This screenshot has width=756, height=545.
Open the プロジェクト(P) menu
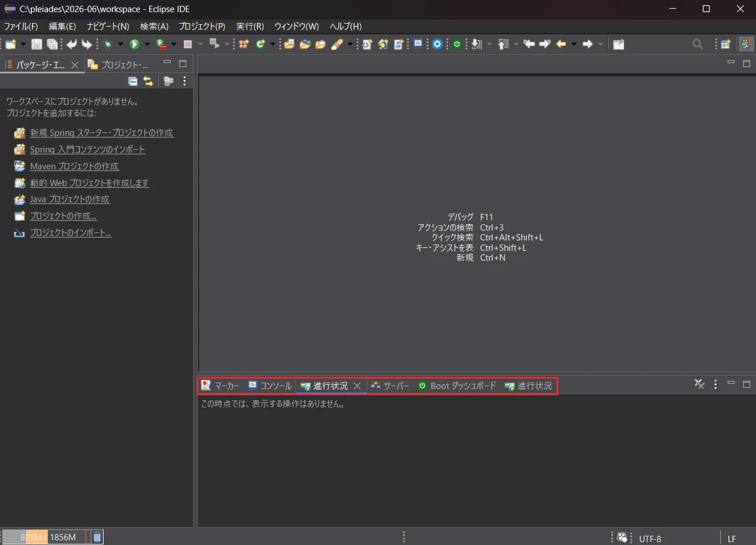coord(202,27)
